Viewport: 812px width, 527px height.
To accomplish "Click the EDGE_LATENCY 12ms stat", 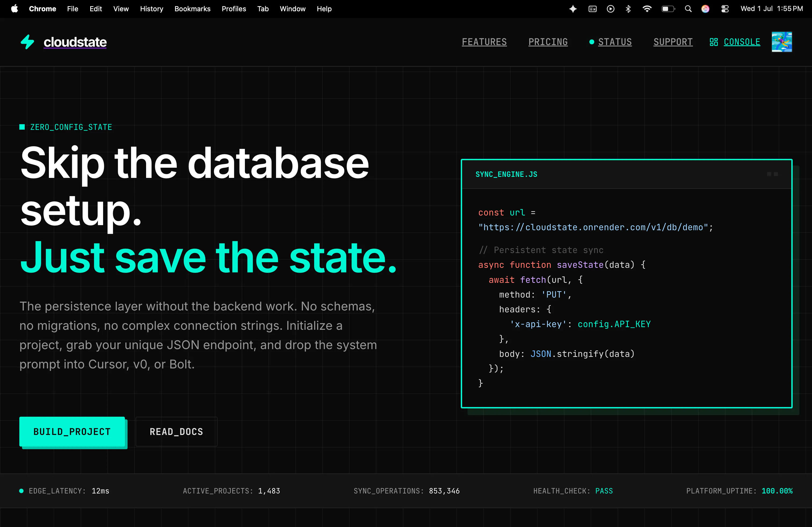I will pos(69,491).
